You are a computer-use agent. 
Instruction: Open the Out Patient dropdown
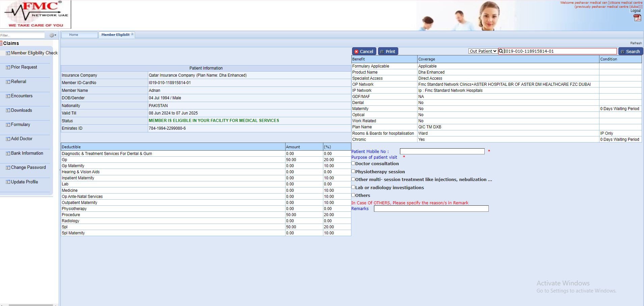[x=483, y=51]
